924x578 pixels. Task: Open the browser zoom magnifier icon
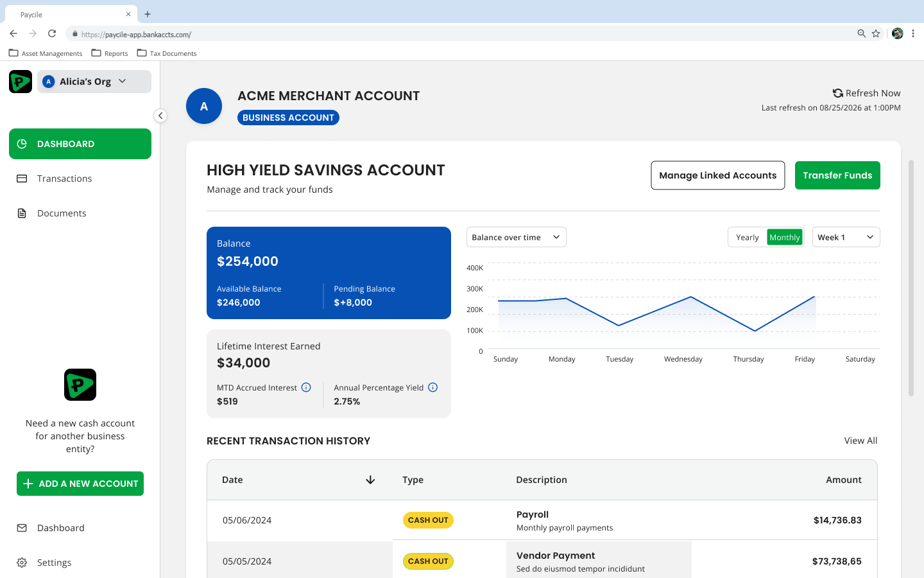coord(862,34)
